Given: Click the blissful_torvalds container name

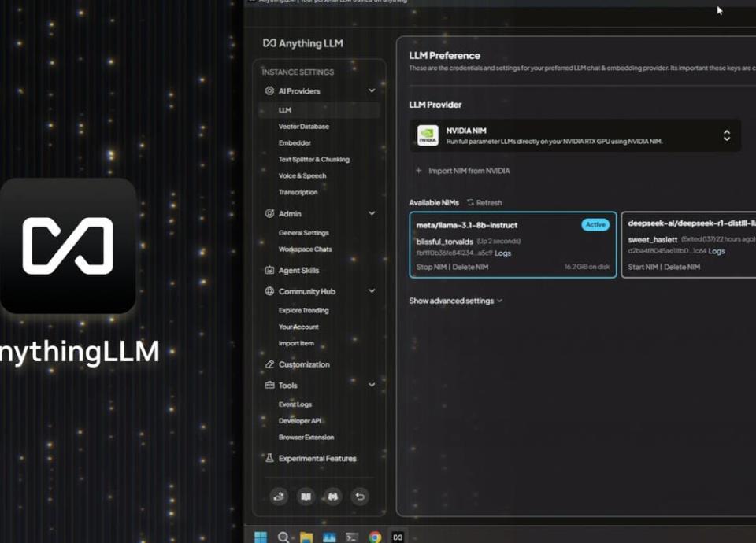Looking at the screenshot, I should pos(444,242).
